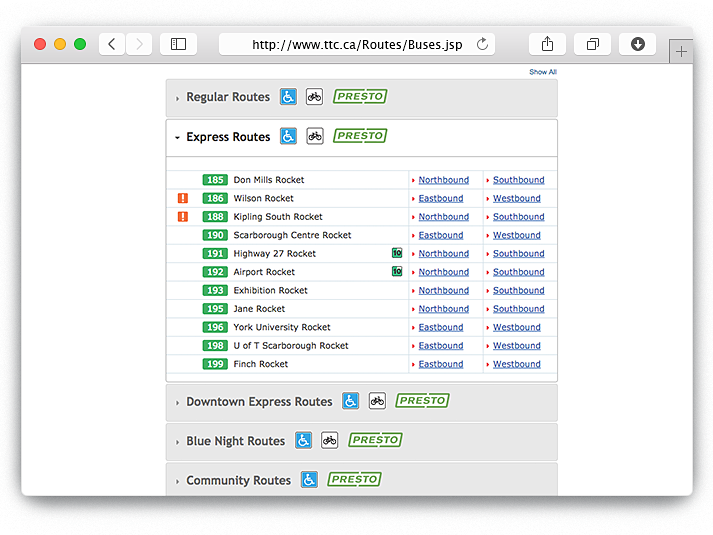713x535 pixels.
Task: Expand the Downtown Express Routes section
Action: click(x=362, y=402)
